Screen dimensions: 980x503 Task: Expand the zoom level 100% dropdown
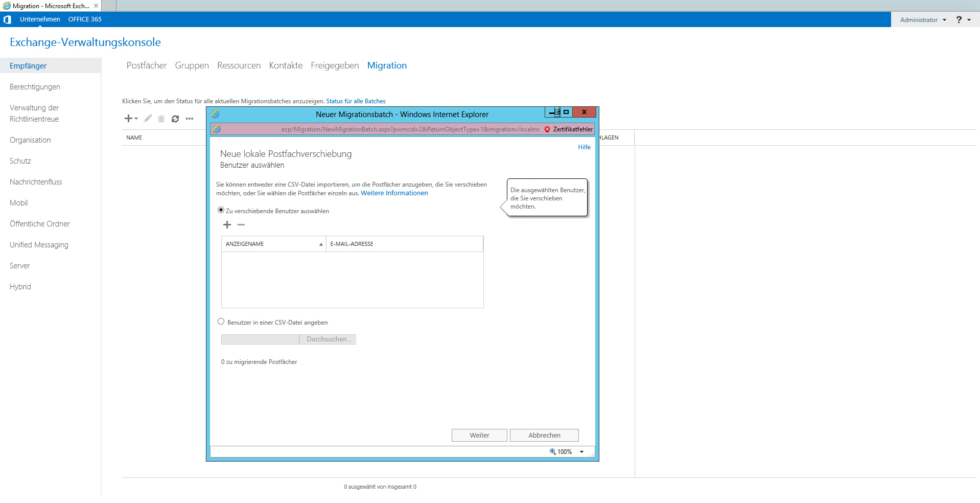(x=581, y=452)
